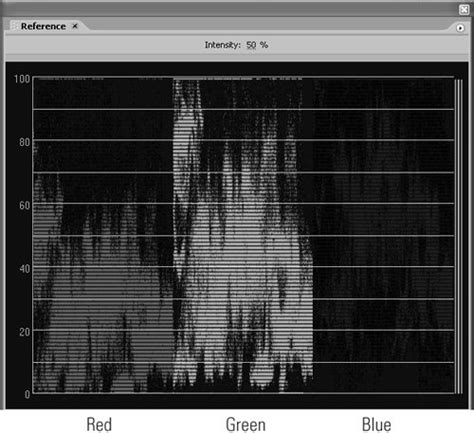This screenshot has width=474, height=433.
Task: Click the 0 scale label
Action: (x=27, y=394)
